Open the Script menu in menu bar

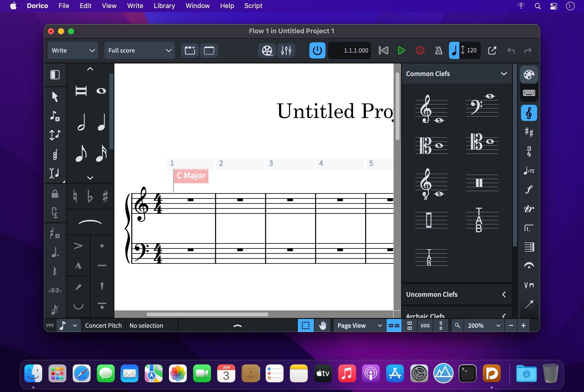click(x=253, y=6)
